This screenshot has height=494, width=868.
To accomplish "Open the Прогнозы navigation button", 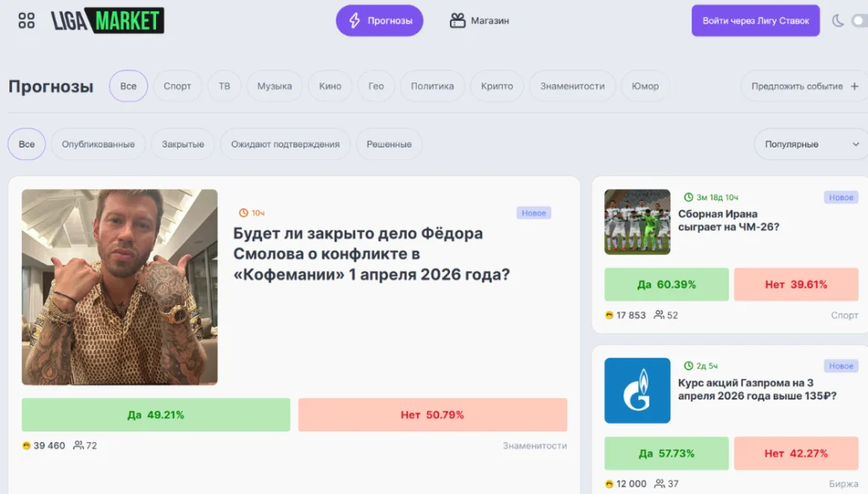I will tap(380, 20).
